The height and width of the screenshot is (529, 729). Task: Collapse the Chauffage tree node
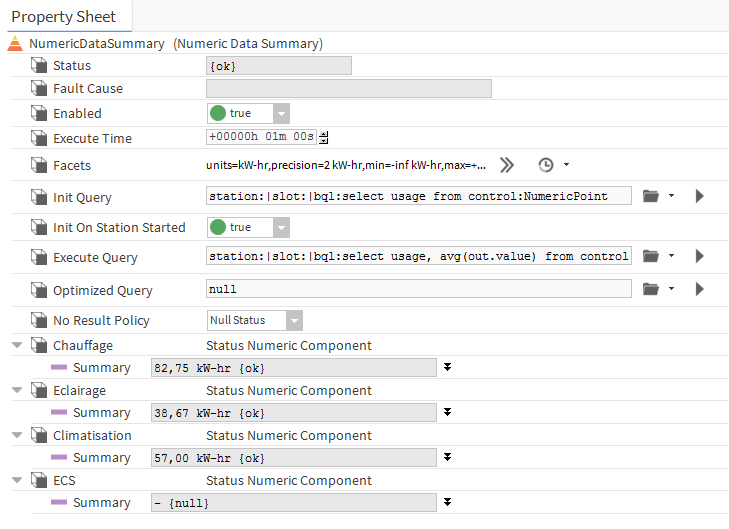tap(16, 346)
